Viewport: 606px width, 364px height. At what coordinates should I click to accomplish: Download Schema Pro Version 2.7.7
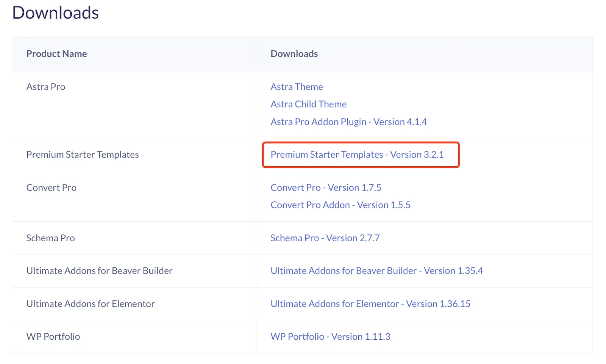[x=325, y=238]
